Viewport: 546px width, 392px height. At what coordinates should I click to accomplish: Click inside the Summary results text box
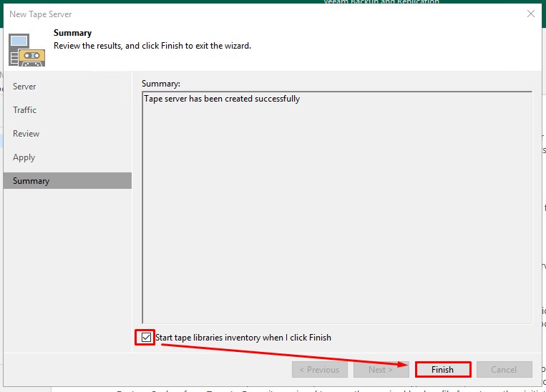point(336,215)
